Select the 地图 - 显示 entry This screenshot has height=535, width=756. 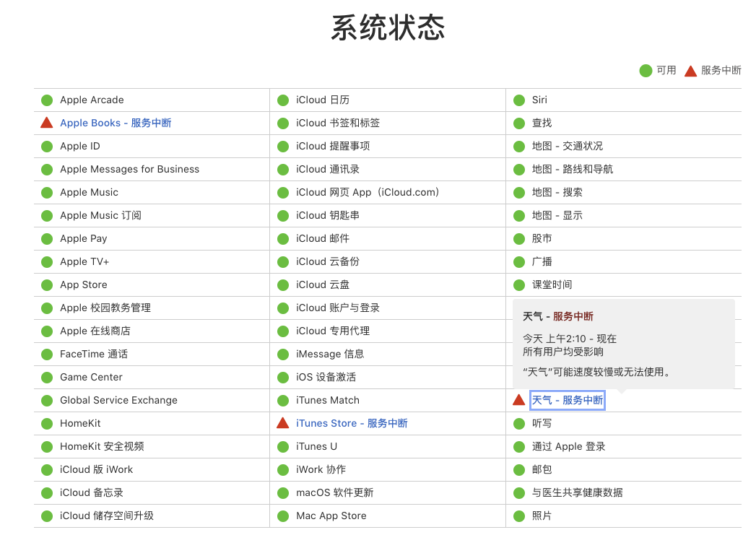(557, 215)
